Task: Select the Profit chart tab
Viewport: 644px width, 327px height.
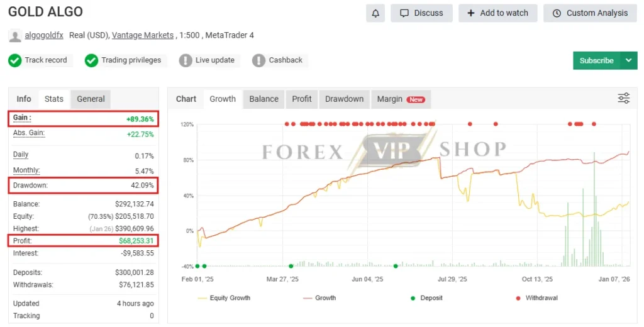Action: 302,99
